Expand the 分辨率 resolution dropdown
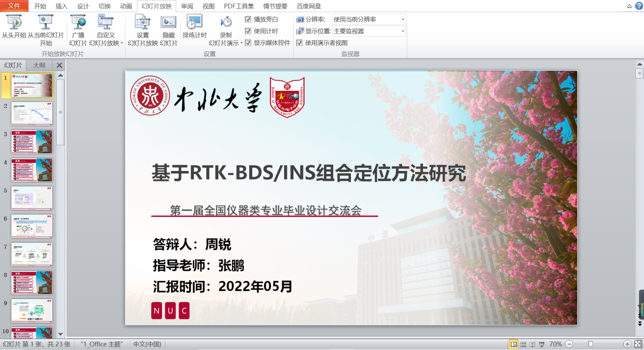The height and width of the screenshot is (350, 644). coord(403,19)
